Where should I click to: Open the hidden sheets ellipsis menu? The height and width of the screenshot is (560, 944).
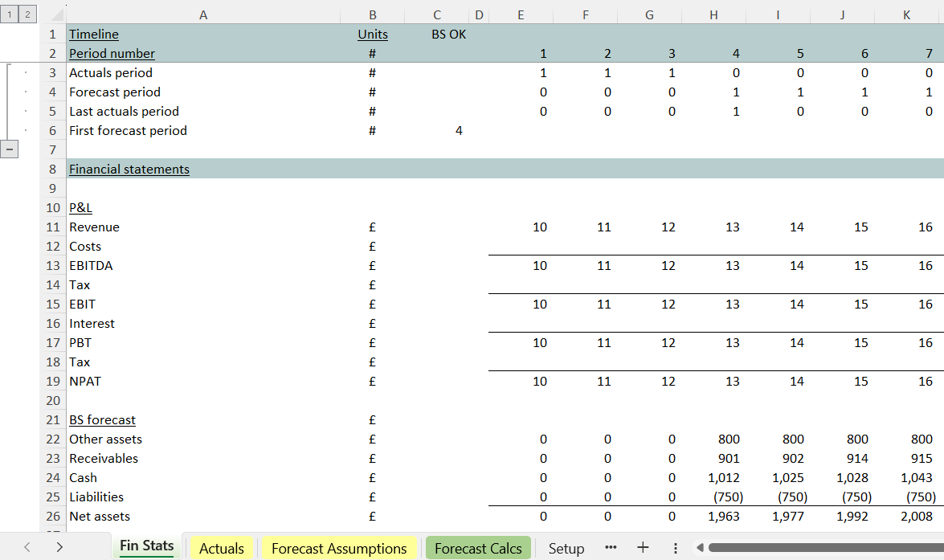(611, 548)
